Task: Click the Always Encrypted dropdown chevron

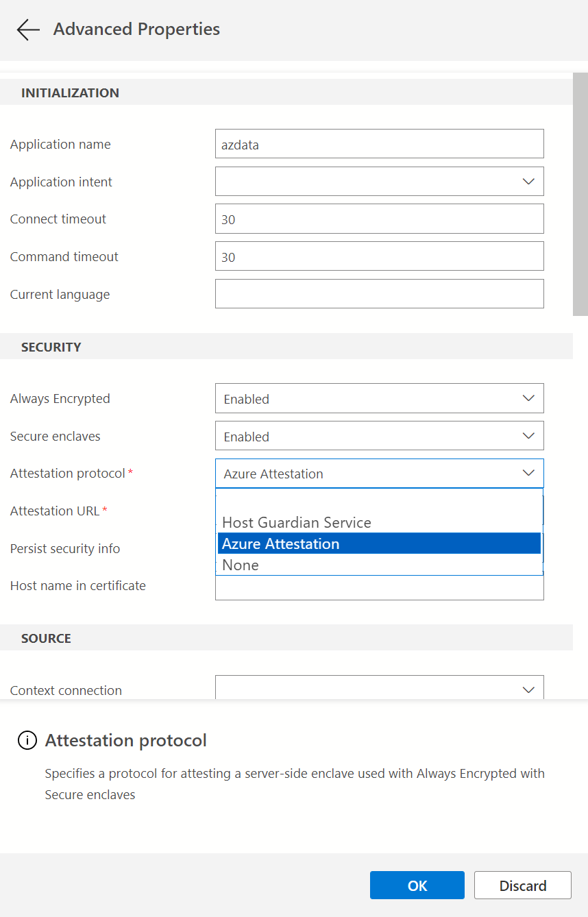Action: pos(528,398)
